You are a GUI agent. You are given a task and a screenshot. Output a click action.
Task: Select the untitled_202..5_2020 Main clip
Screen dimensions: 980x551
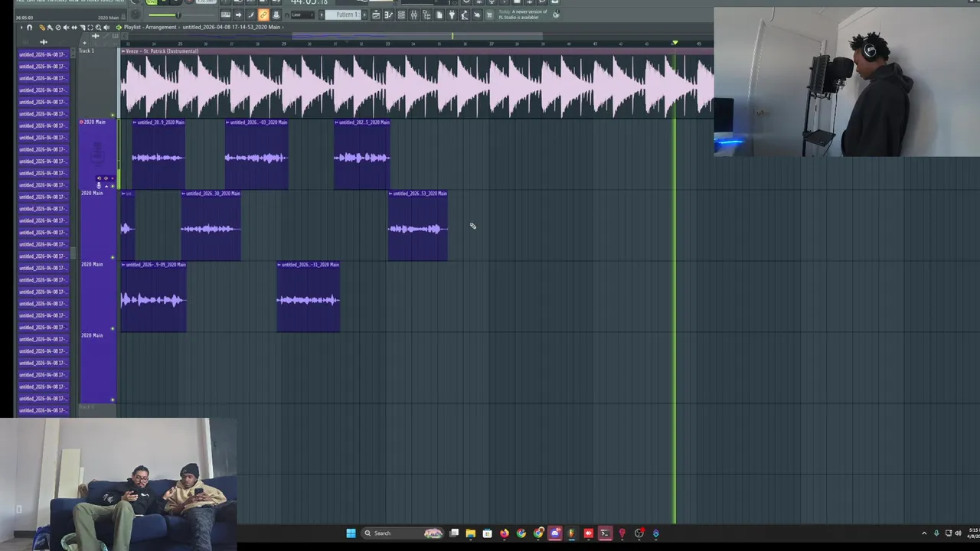[x=362, y=154]
